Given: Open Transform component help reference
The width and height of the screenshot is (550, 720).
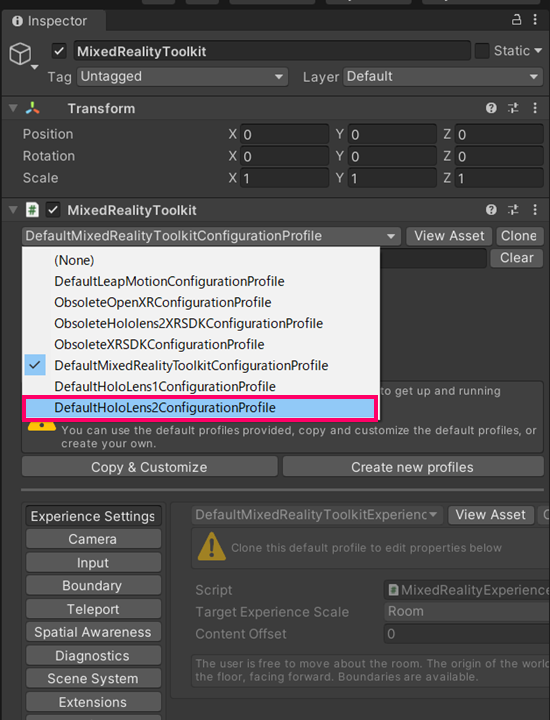Looking at the screenshot, I should coord(491,108).
